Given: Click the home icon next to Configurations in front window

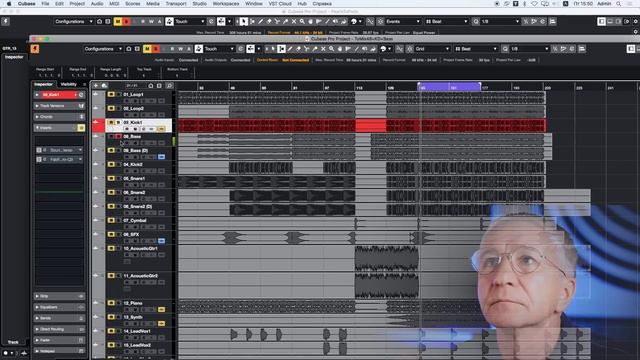Looking at the screenshot, I should point(129,49).
